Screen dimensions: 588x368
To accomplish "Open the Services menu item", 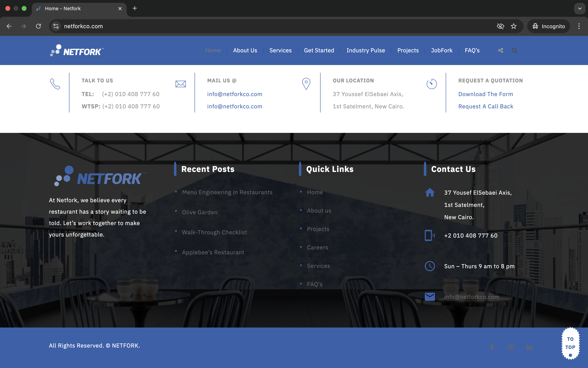I will 280,50.
